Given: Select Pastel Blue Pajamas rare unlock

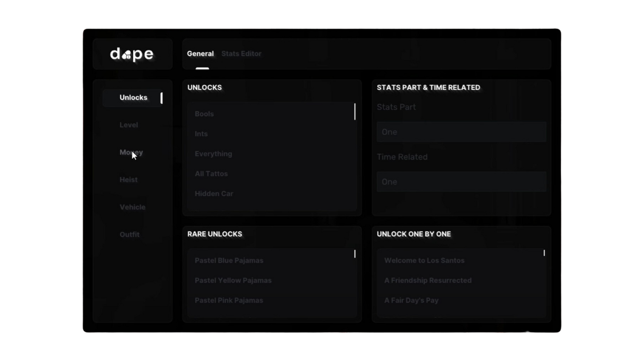Looking at the screenshot, I should pyautogui.click(x=229, y=260).
